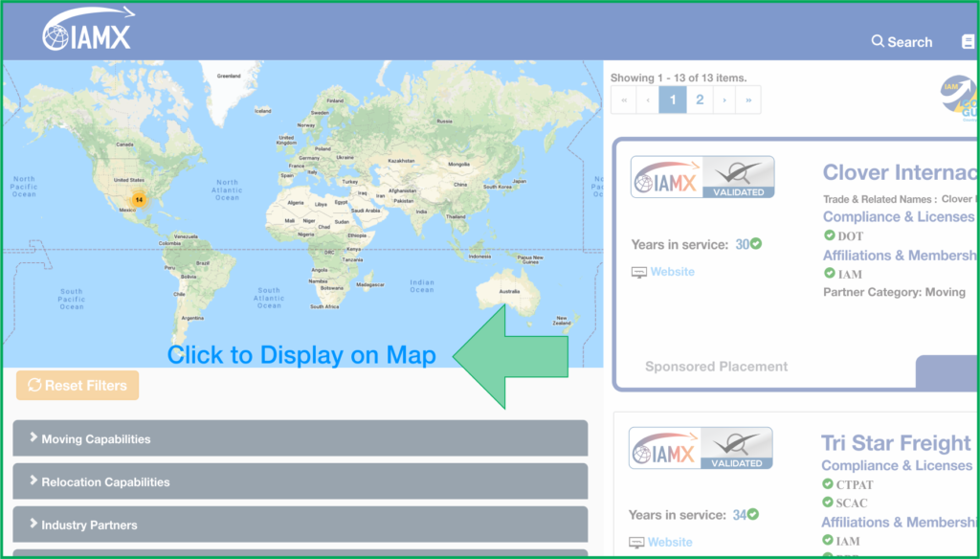Click the monitor icon beside Tri Star Website
Image resolution: width=980 pixels, height=559 pixels.
[636, 542]
